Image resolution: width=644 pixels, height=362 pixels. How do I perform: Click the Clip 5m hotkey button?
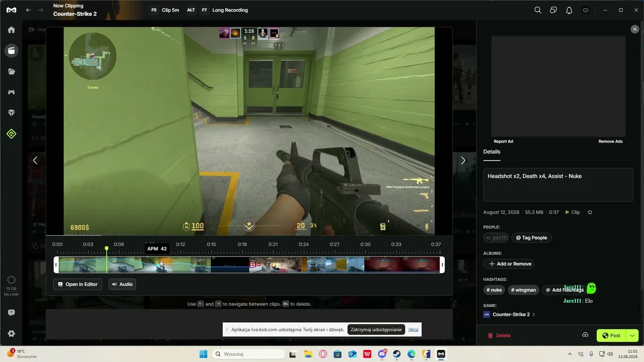165,10
